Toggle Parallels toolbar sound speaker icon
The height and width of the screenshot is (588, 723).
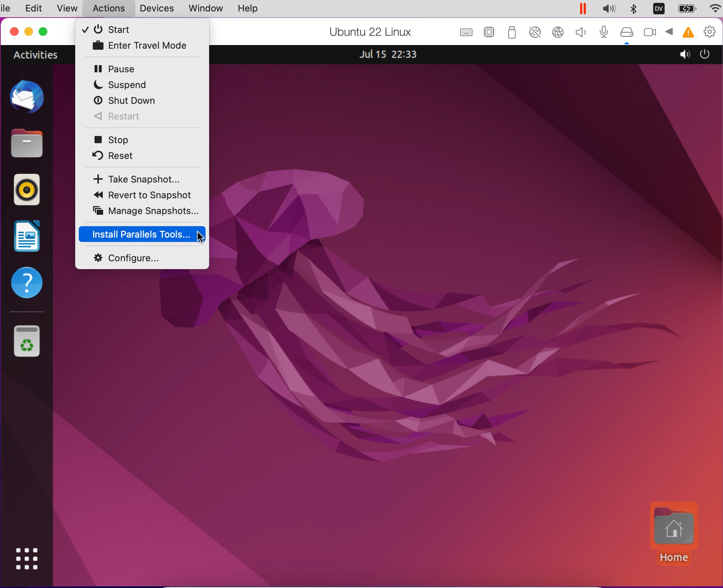click(x=580, y=33)
